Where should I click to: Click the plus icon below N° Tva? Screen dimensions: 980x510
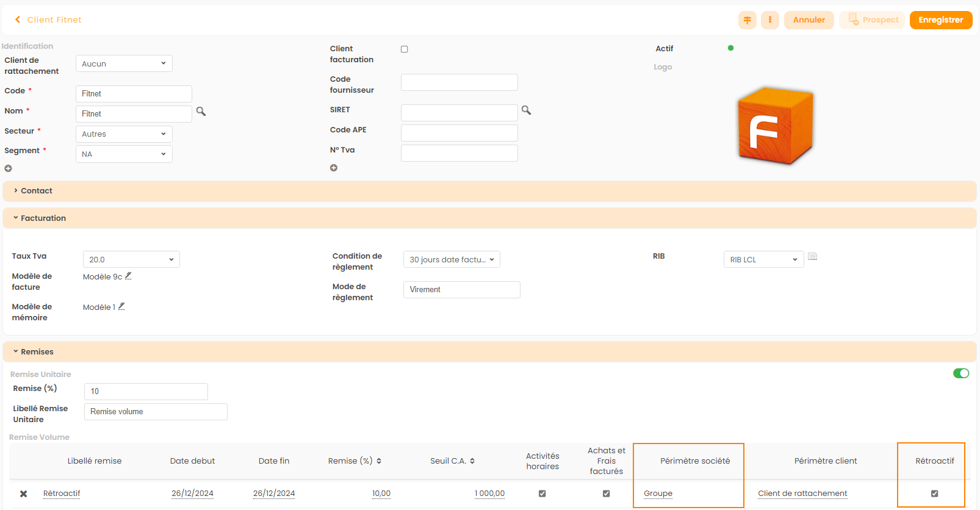pos(334,168)
